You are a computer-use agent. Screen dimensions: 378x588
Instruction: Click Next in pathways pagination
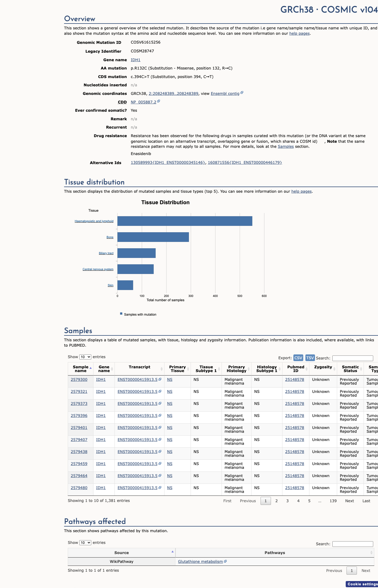(366, 571)
